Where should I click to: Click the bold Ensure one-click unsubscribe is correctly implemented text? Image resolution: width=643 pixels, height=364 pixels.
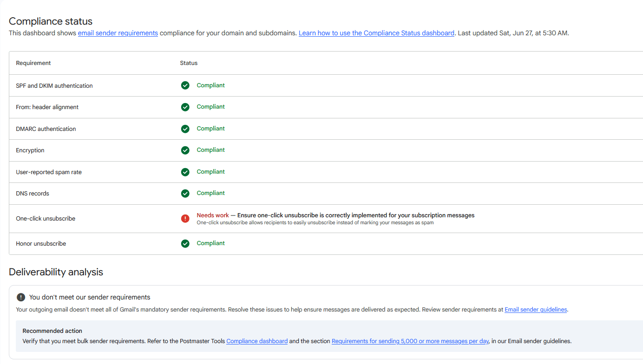(x=356, y=215)
